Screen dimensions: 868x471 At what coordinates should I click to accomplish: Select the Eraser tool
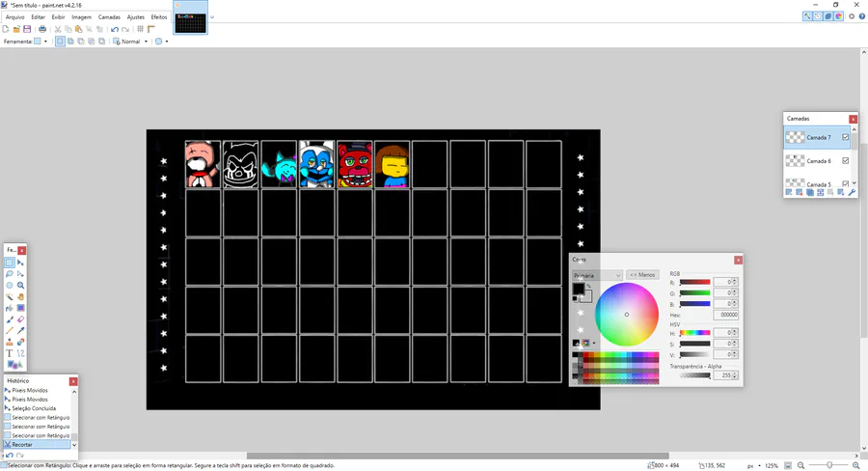[x=20, y=319]
